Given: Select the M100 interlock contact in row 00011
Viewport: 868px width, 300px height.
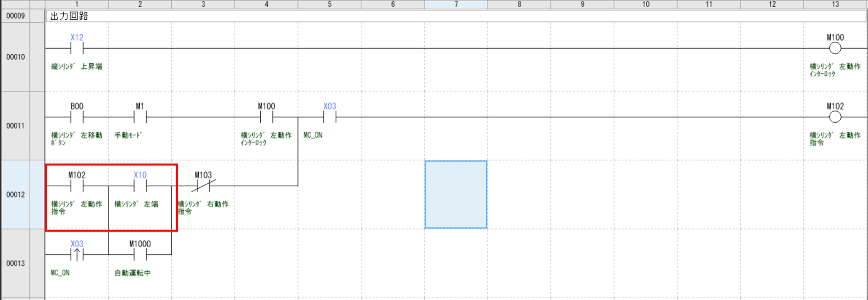Looking at the screenshot, I should (x=267, y=117).
